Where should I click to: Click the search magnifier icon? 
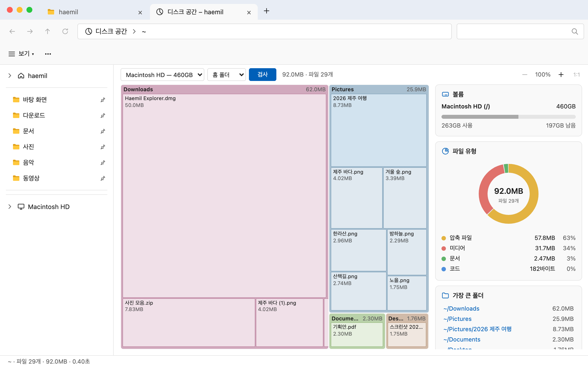click(x=575, y=31)
